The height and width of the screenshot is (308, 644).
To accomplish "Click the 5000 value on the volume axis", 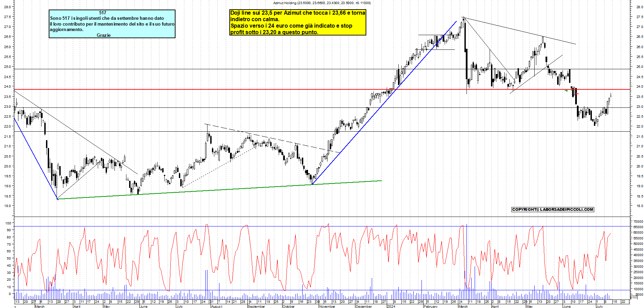I will 640,294.
